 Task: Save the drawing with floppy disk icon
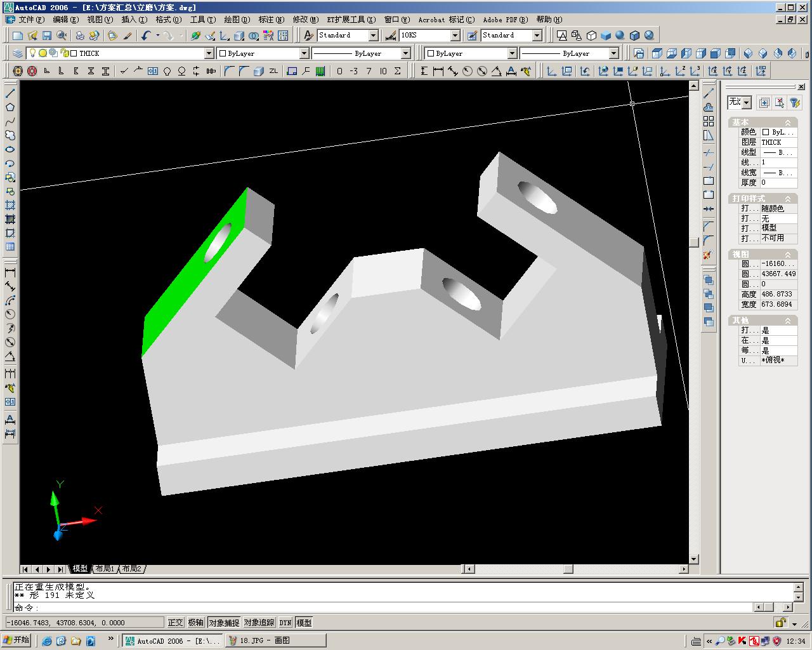tap(47, 36)
